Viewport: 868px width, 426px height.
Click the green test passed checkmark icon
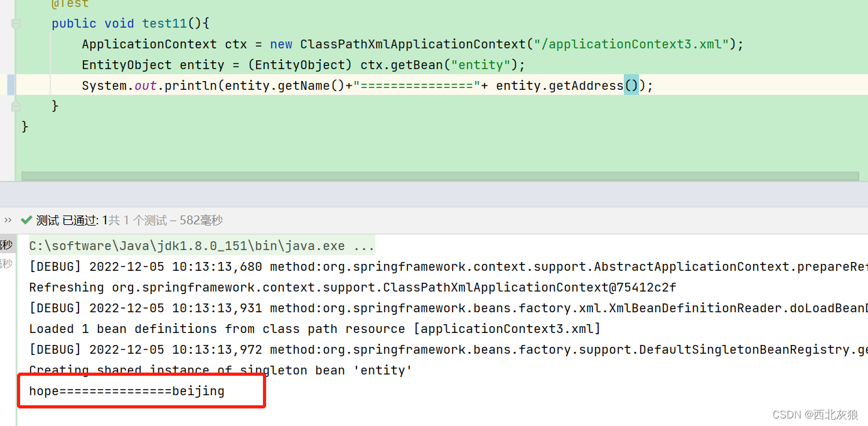tap(26, 220)
